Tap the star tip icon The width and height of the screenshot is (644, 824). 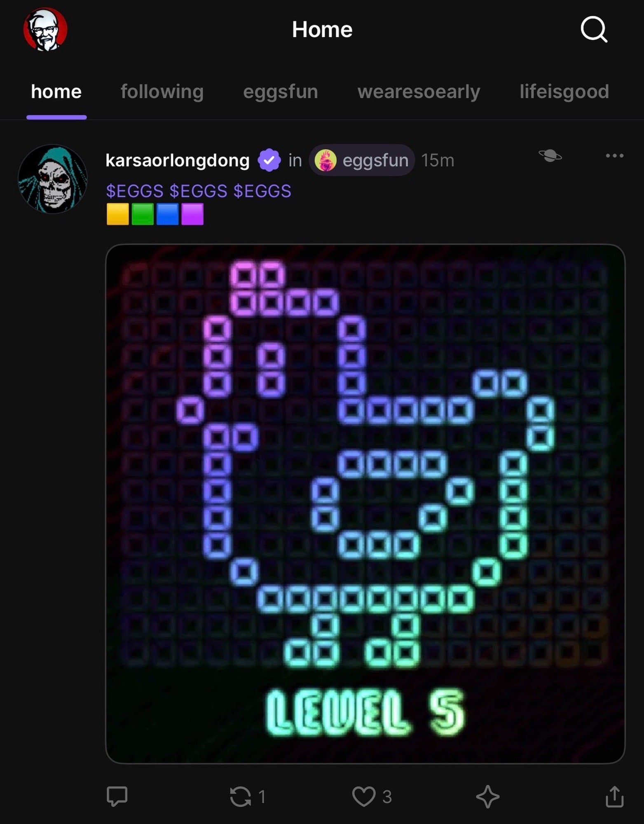click(x=487, y=796)
